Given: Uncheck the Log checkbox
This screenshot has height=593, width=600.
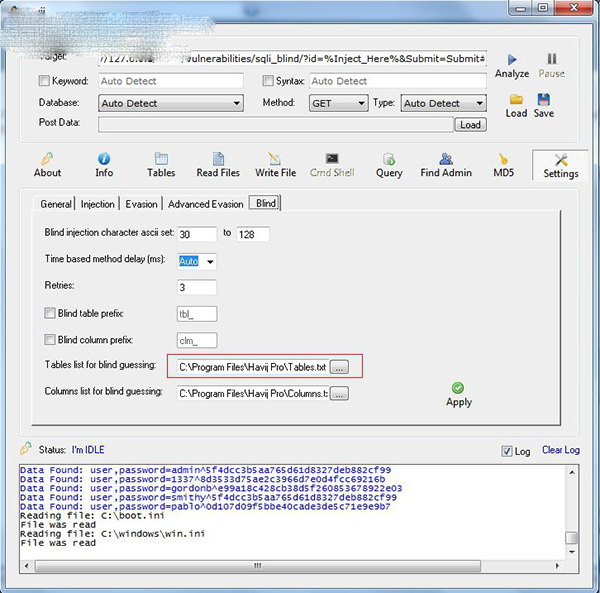Looking at the screenshot, I should [x=507, y=451].
